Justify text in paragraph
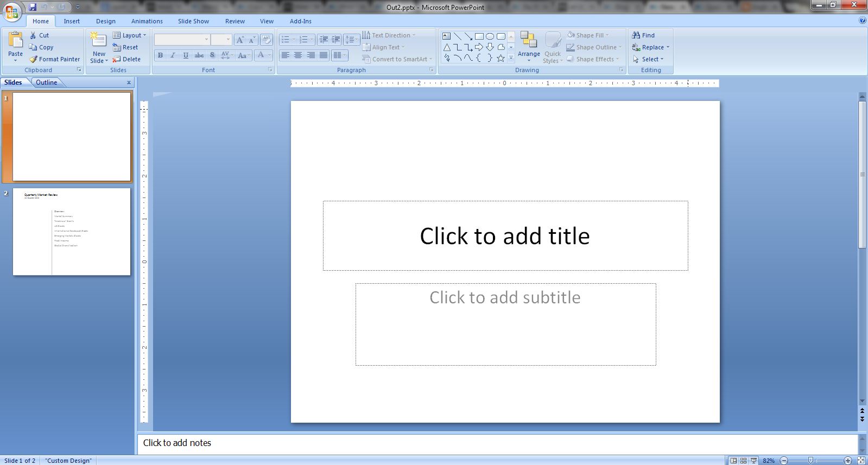This screenshot has height=465, width=868. (x=324, y=55)
